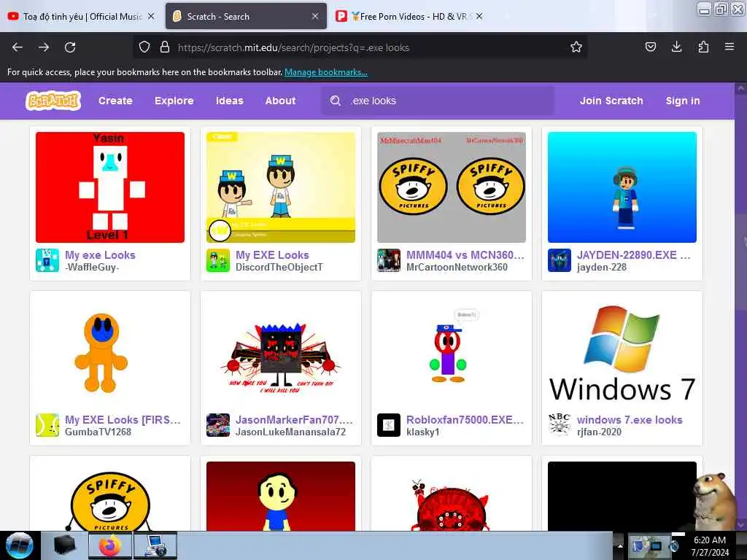Image resolution: width=747 pixels, height=560 pixels.
Task: Open JasonLukeManansala72 user avatar
Action: coord(218,425)
